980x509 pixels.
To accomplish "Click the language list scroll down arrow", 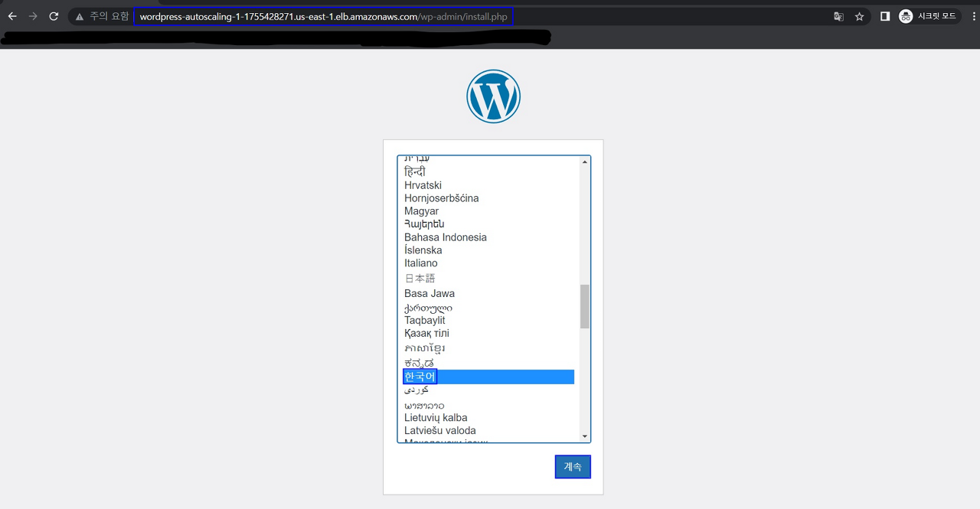I will pos(585,436).
